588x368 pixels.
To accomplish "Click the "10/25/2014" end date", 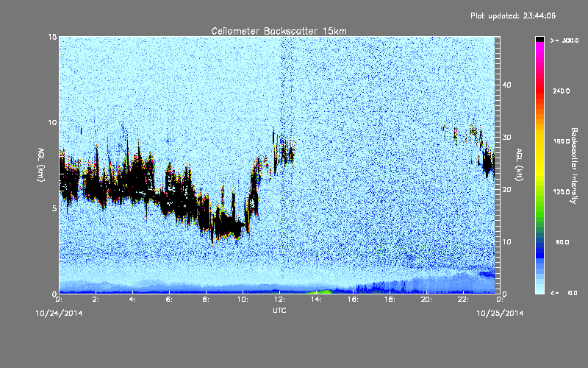I will 500,313.
